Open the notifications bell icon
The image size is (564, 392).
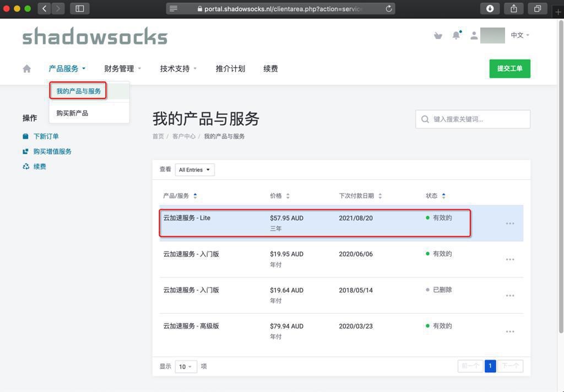(x=457, y=35)
